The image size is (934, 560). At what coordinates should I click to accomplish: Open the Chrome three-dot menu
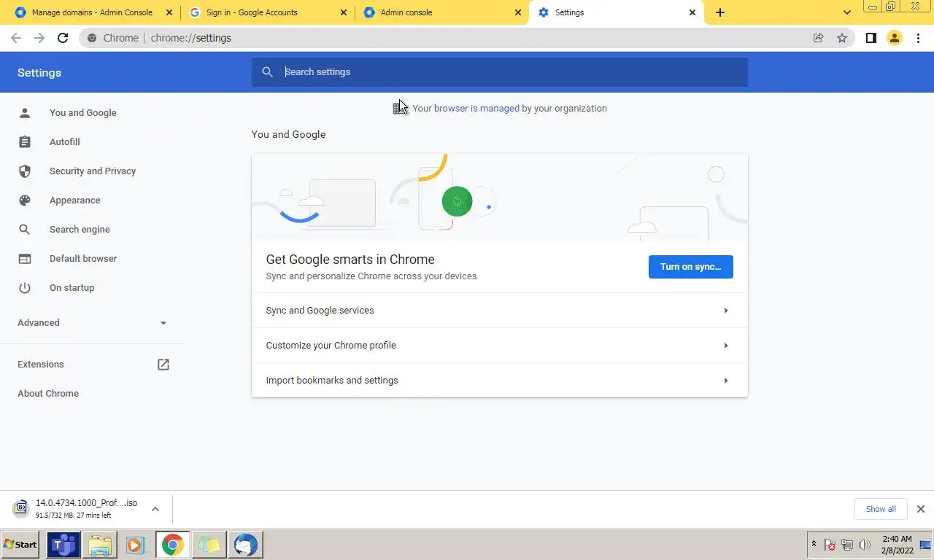point(918,38)
